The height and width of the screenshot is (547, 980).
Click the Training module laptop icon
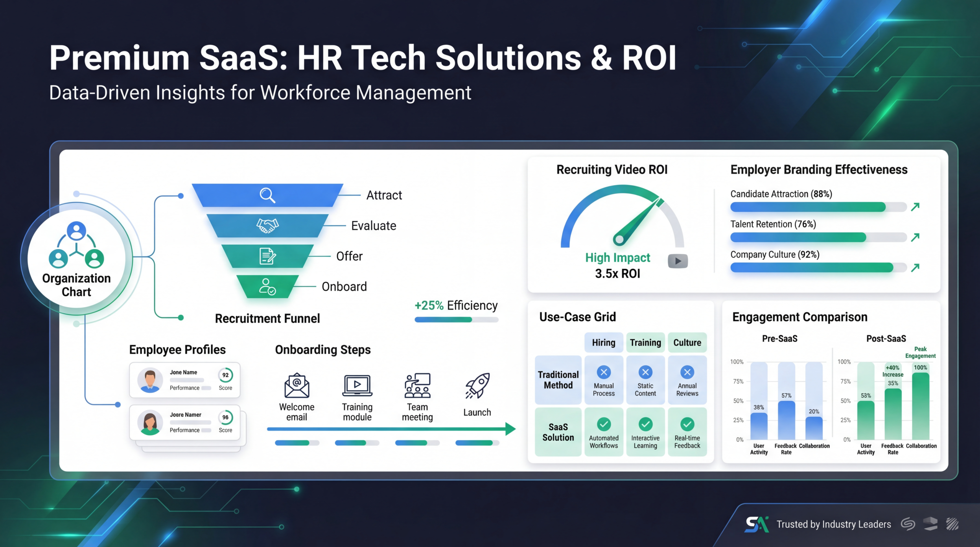pos(357,385)
